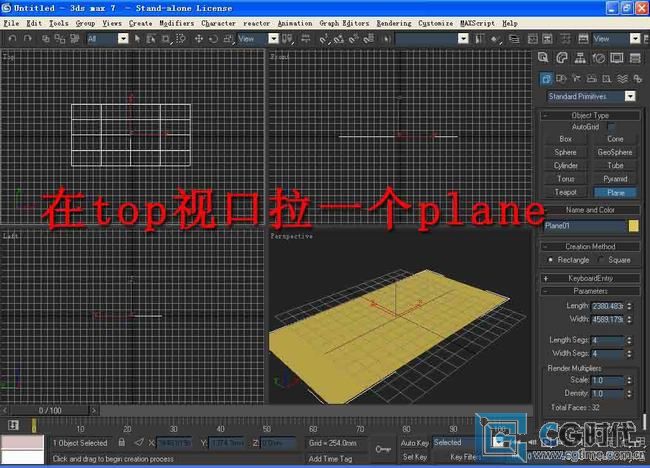Select the Cameras category icon
The width and height of the screenshot is (650, 468).
coord(592,78)
